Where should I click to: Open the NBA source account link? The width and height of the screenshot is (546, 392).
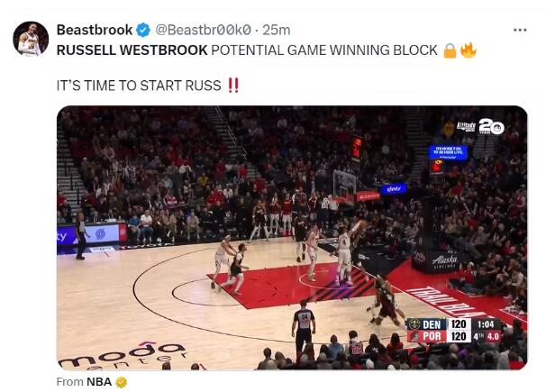coord(99,382)
